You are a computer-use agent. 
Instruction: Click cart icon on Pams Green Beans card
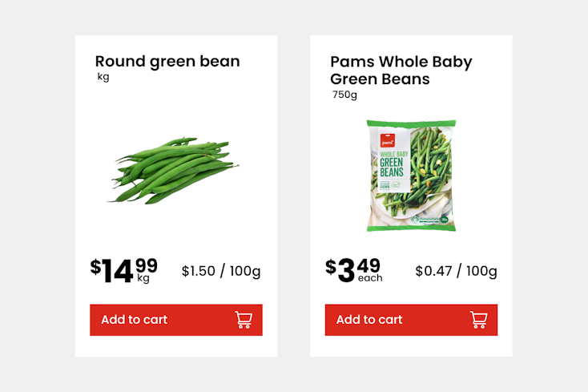(478, 320)
